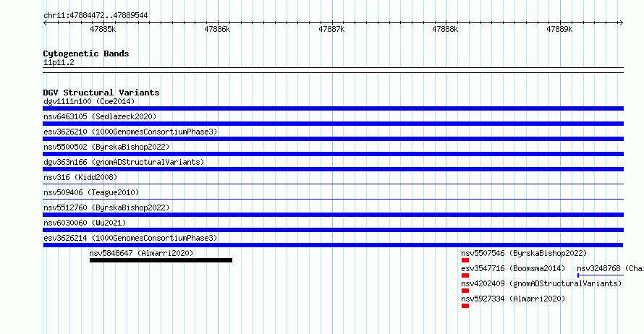Click nsv5507546 (ByrskaBishop2022) label
Viewport: 644px width, 334px height.
524,253
